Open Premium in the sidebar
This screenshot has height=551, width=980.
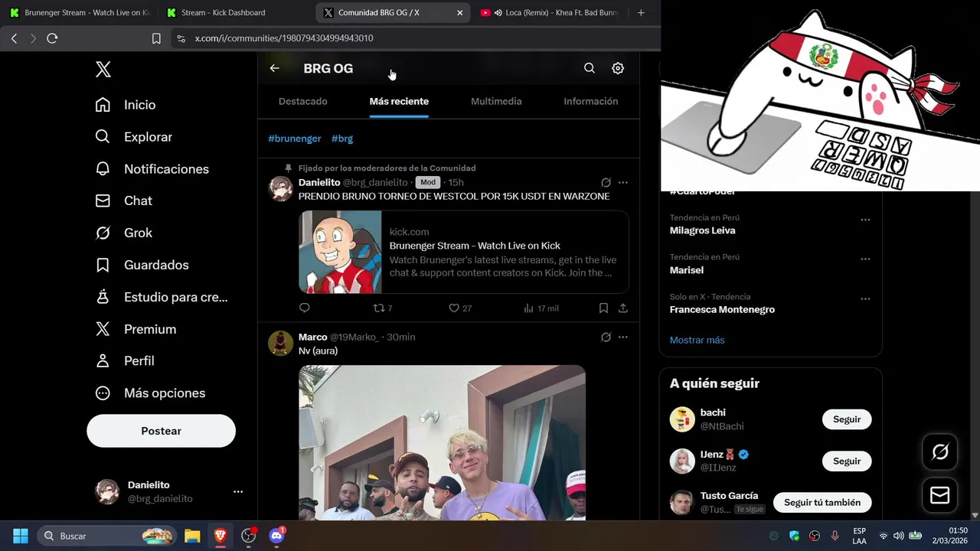(x=136, y=329)
